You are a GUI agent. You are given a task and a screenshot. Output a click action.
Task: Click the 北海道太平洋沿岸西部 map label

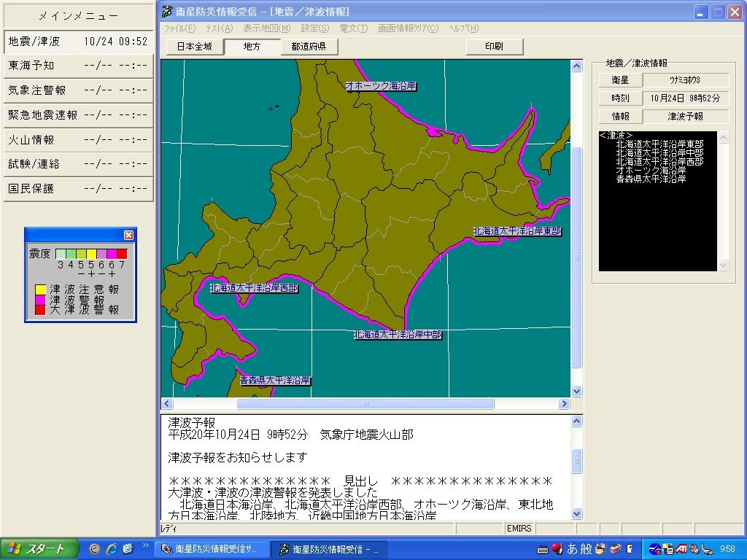click(x=254, y=288)
